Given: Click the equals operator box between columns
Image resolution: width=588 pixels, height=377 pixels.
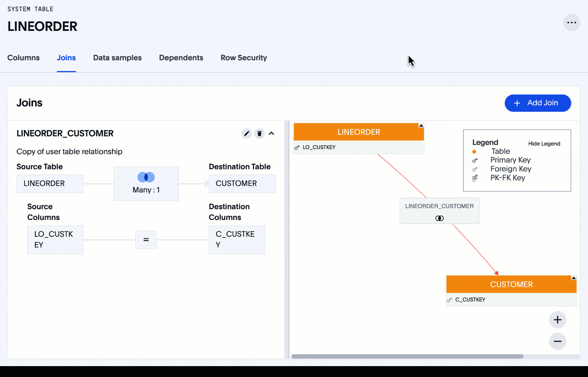Looking at the screenshot, I should click(x=146, y=240).
